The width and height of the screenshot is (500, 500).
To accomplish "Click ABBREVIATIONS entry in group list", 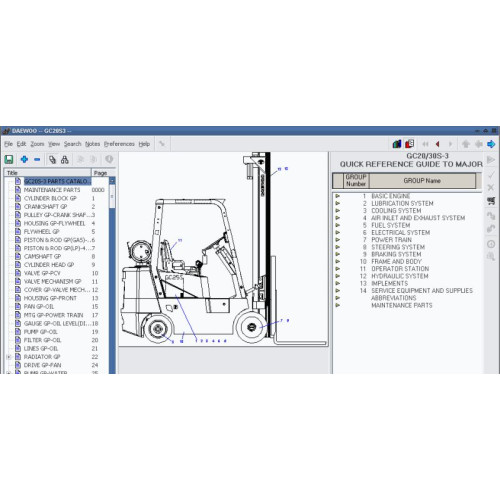I will (x=394, y=298).
